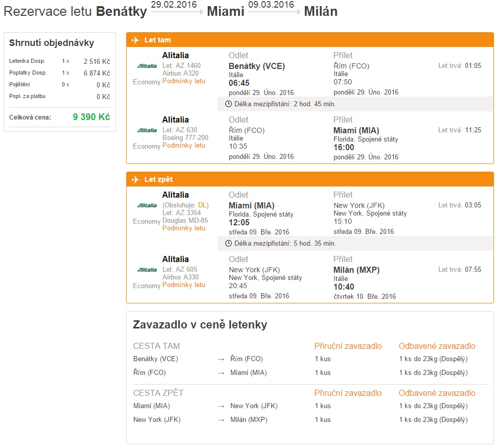
Task: Click the airplane icon in Let tam header
Action: click(135, 40)
